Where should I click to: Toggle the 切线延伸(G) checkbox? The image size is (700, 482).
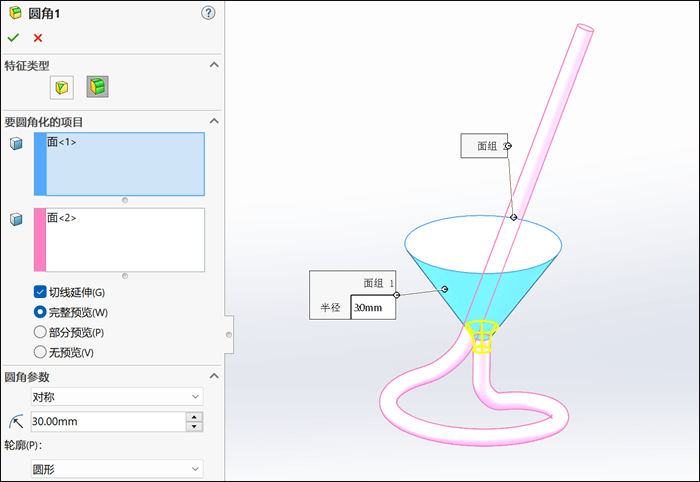[40, 292]
